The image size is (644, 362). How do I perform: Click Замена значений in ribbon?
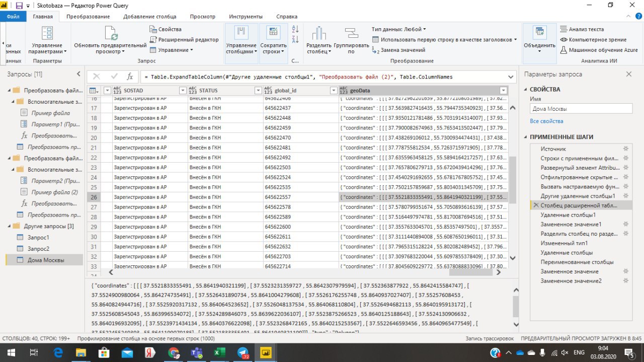tap(398, 50)
